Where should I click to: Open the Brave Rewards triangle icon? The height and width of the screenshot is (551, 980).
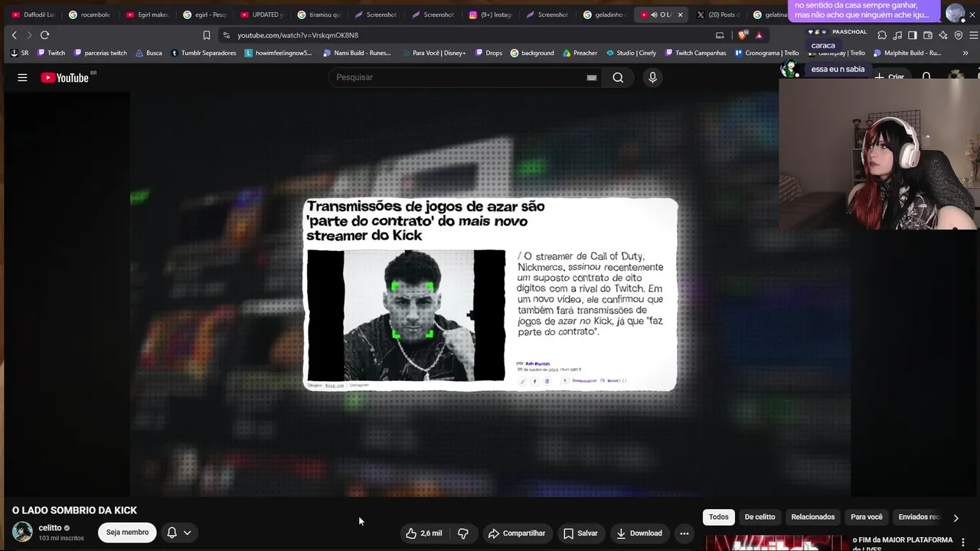(759, 35)
